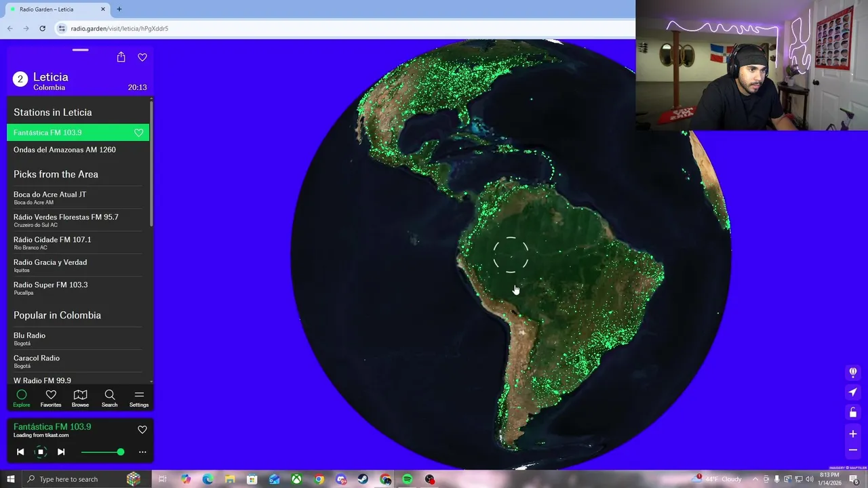The image size is (868, 488).
Task: Open the player's more options ellipsis
Action: click(x=142, y=452)
